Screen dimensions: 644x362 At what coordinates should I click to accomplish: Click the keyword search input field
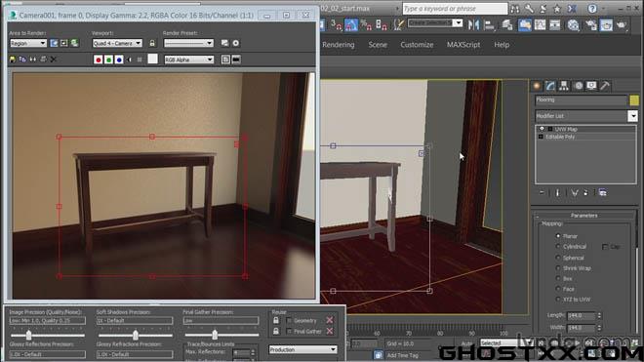pyautogui.click(x=455, y=9)
